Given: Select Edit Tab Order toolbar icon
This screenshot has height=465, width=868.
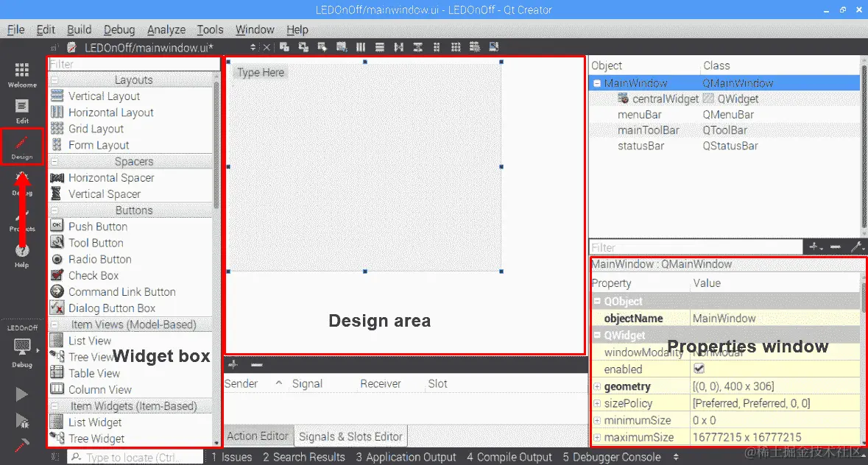Looking at the screenshot, I should point(342,48).
